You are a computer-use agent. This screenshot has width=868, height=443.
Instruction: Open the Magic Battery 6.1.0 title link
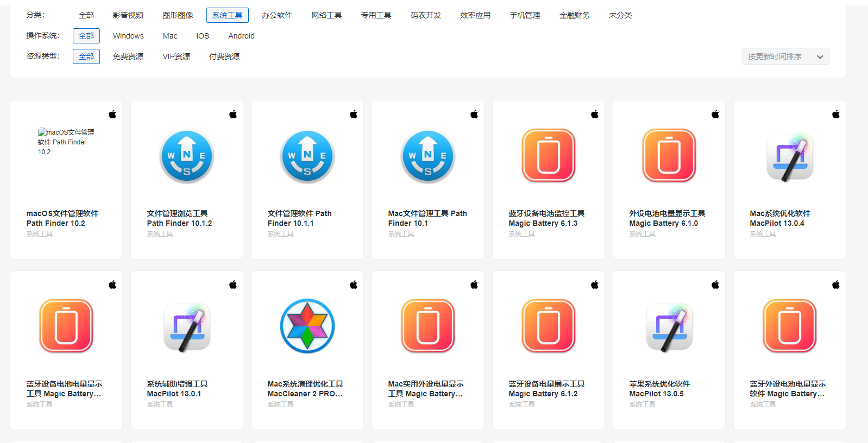click(666, 218)
